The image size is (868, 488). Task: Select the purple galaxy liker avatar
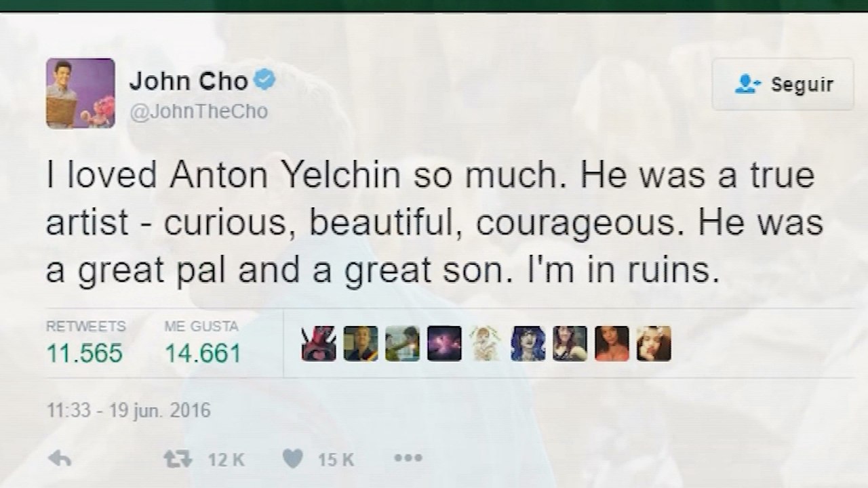(x=444, y=344)
